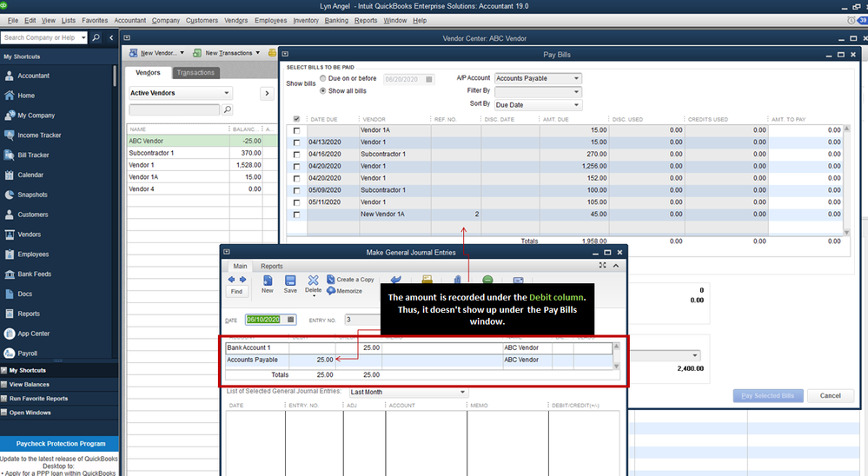Click the search magnifier beside Search Company
The image size is (868, 476).
coord(96,37)
